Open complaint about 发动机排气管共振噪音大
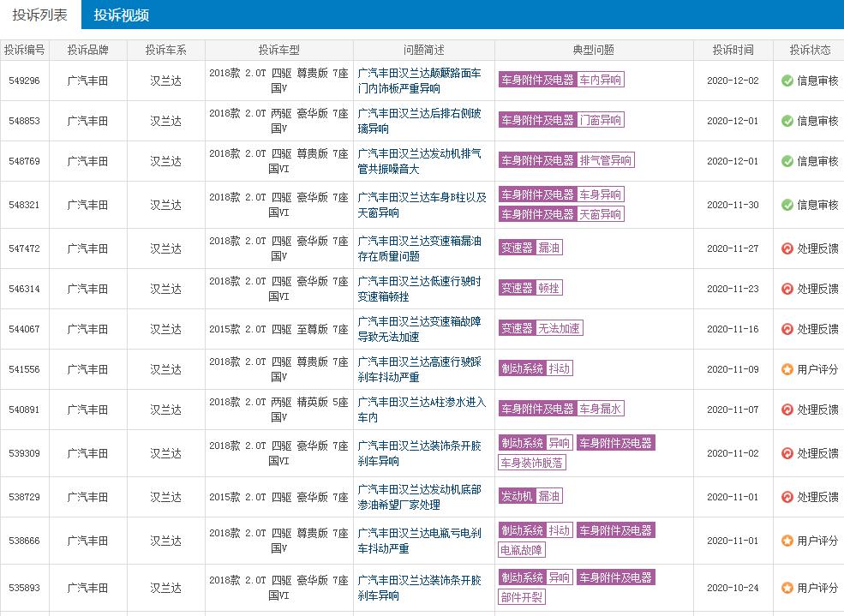Viewport: 844px width, 616px height. pyautogui.click(x=418, y=161)
